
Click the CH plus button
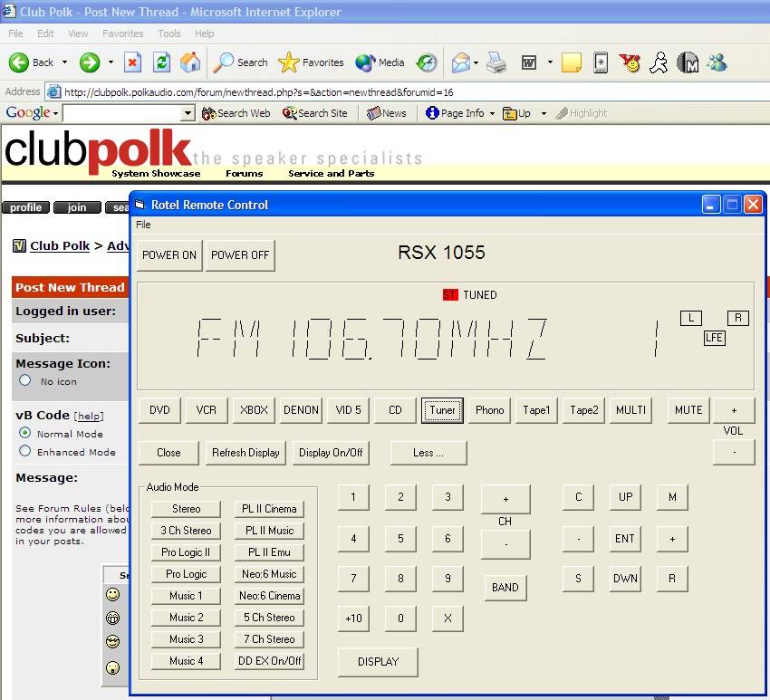(505, 499)
